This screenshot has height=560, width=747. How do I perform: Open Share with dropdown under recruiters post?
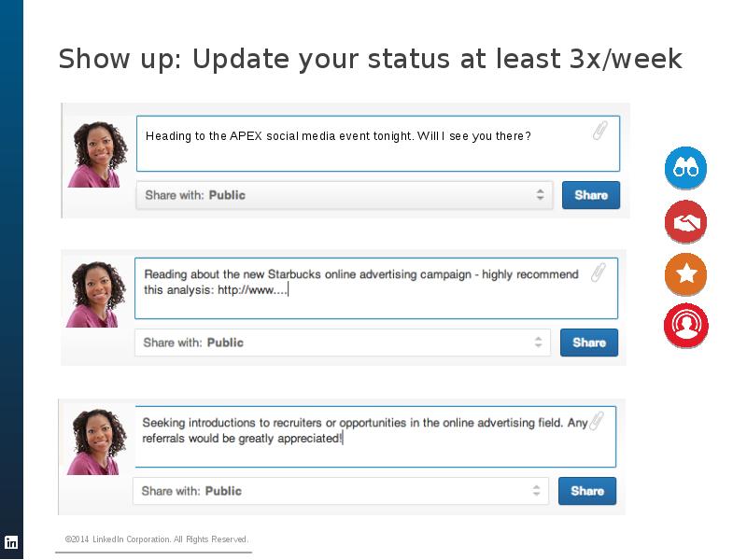pyautogui.click(x=340, y=491)
